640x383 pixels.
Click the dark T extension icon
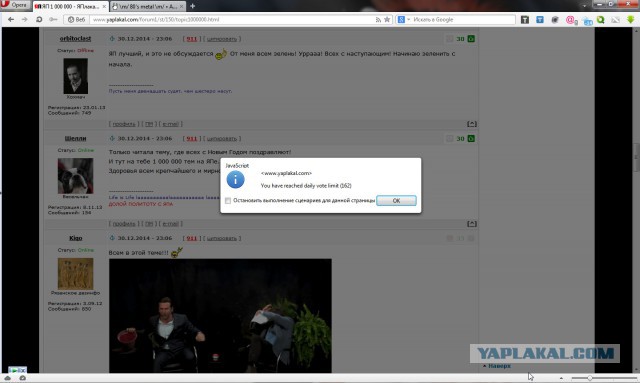coord(525,19)
